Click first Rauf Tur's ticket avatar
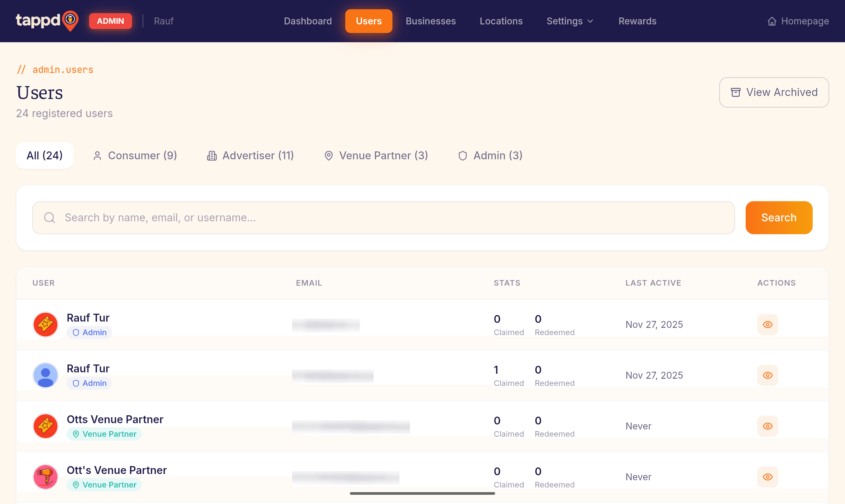This screenshot has width=845, height=504. coord(45,325)
